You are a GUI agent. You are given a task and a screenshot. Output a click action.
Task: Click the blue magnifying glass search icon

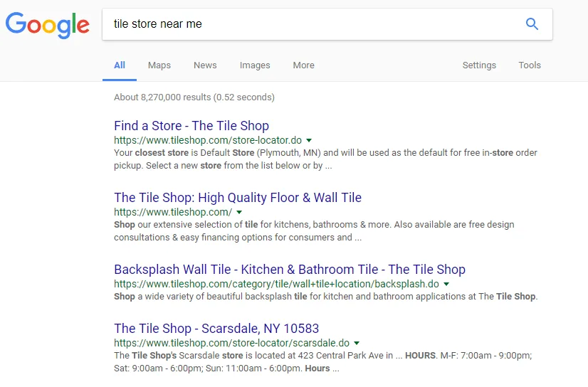click(532, 23)
